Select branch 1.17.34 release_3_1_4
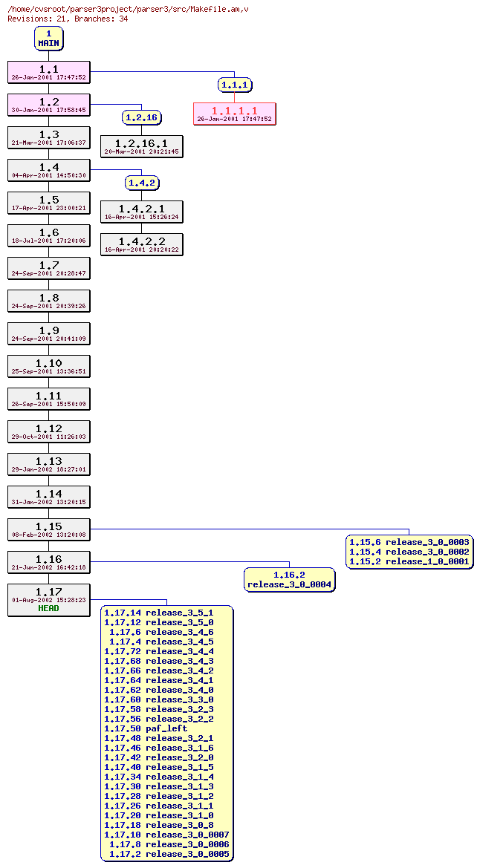The width and height of the screenshot is (480, 868). point(159,777)
